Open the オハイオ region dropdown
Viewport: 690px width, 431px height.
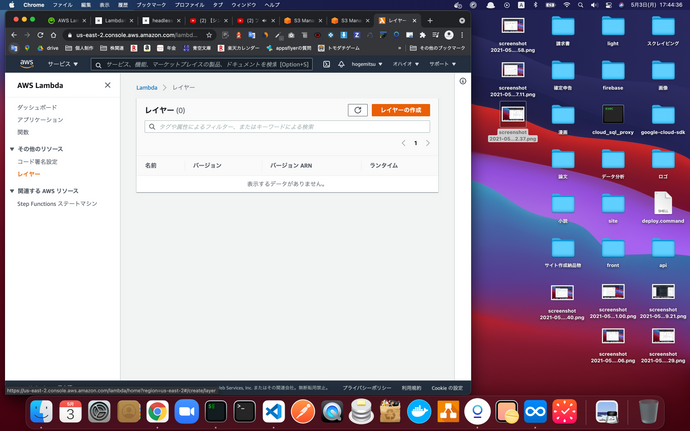405,64
